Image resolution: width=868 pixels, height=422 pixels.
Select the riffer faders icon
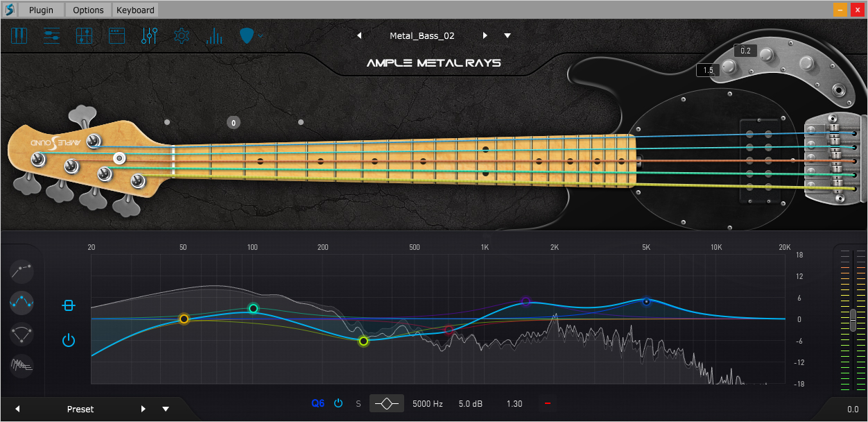point(149,35)
